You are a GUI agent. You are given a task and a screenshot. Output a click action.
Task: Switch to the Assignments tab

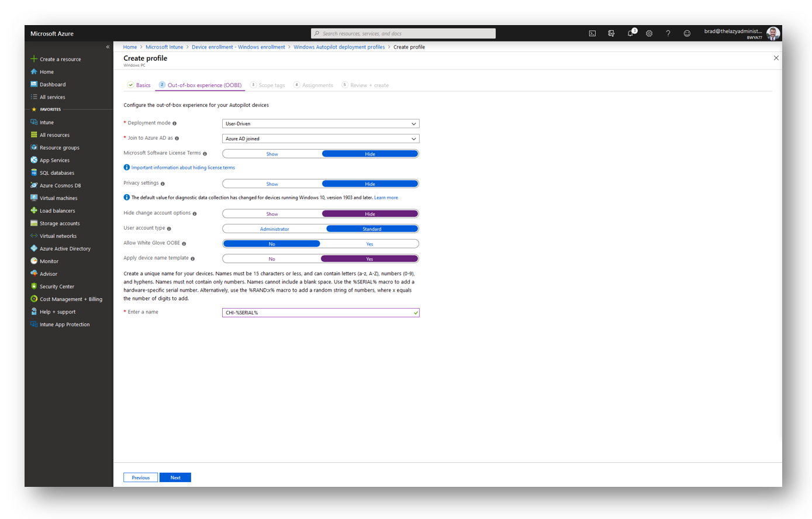pos(313,85)
